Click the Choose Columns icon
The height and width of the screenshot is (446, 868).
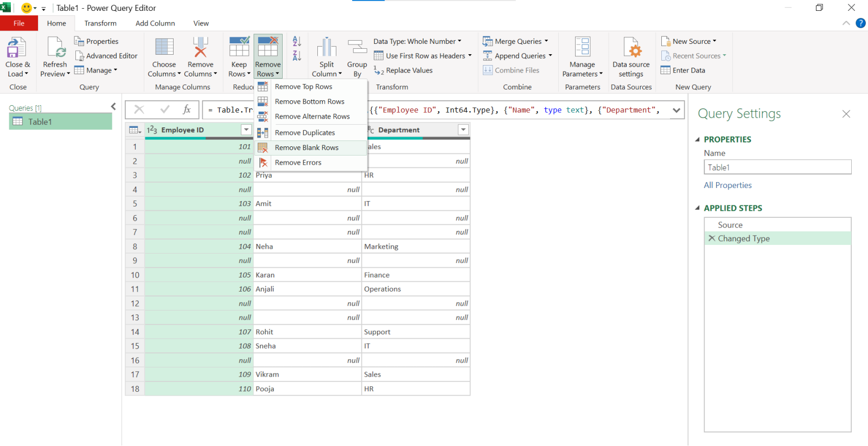[x=164, y=47]
